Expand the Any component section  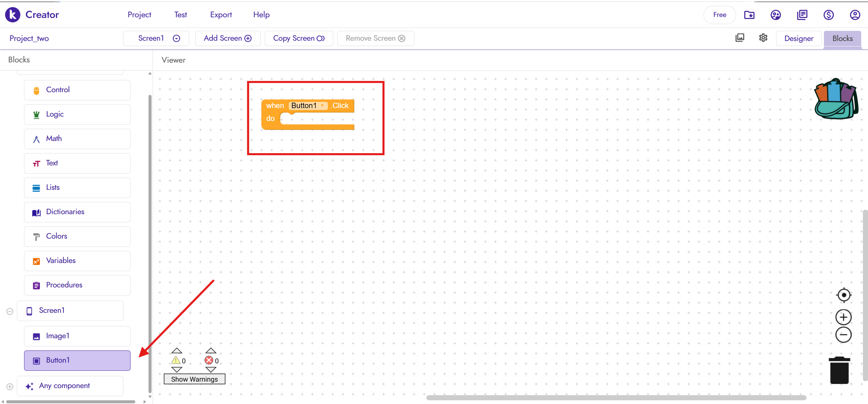(10, 386)
